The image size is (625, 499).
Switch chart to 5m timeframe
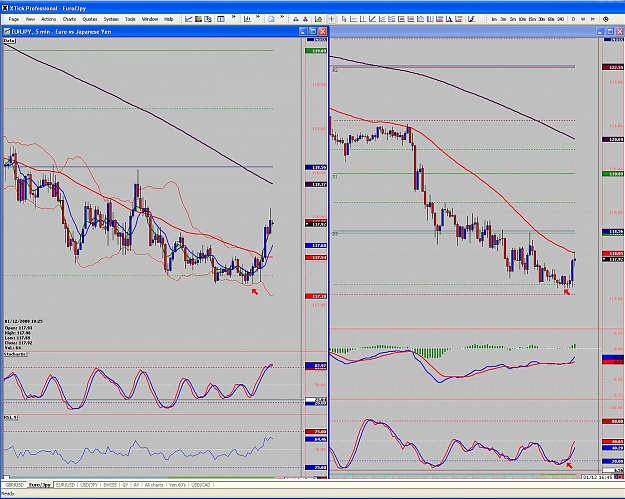513,19
